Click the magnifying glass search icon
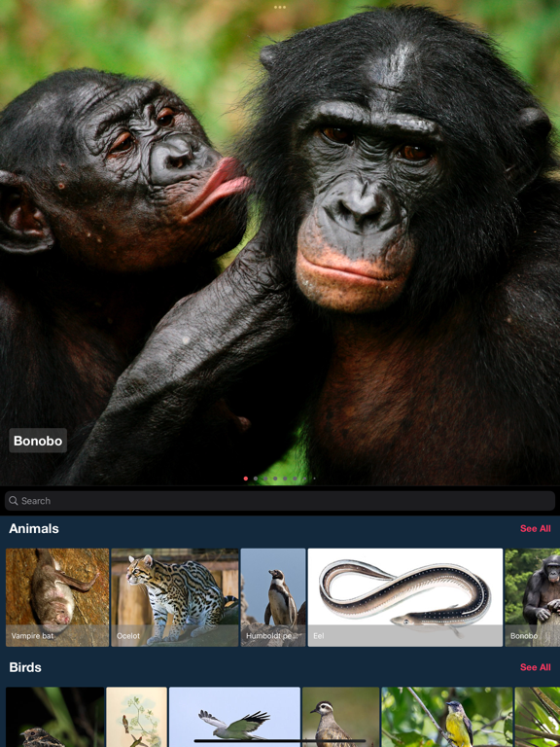The width and height of the screenshot is (560, 747). (14, 501)
